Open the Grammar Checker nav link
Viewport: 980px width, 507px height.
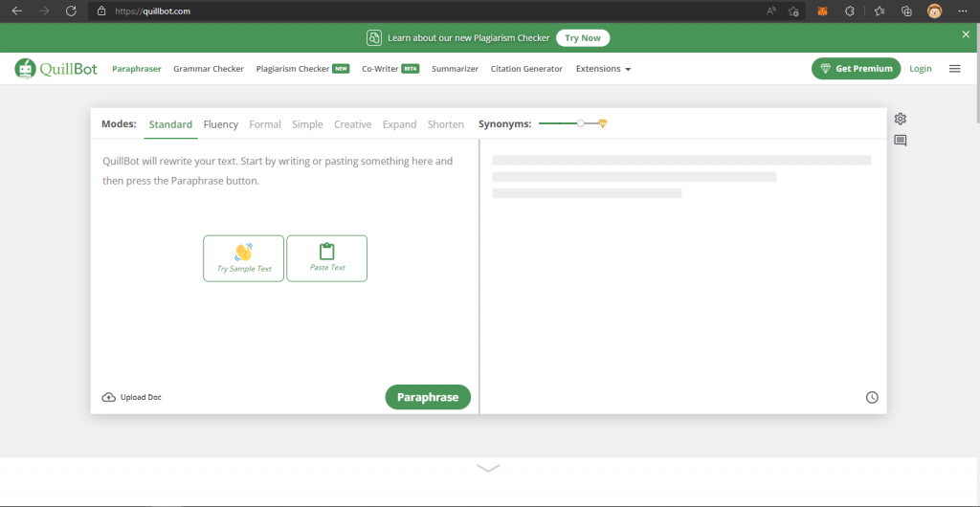point(209,69)
